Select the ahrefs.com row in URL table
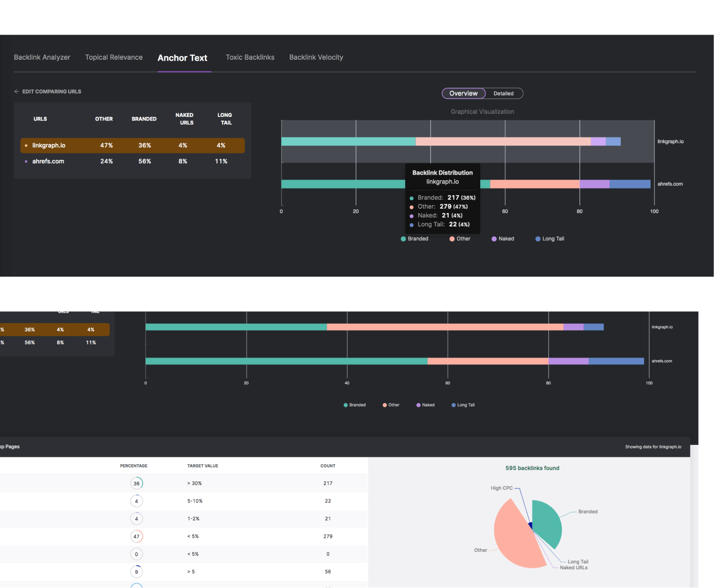Screen dimensions: 714x588 pos(133,161)
